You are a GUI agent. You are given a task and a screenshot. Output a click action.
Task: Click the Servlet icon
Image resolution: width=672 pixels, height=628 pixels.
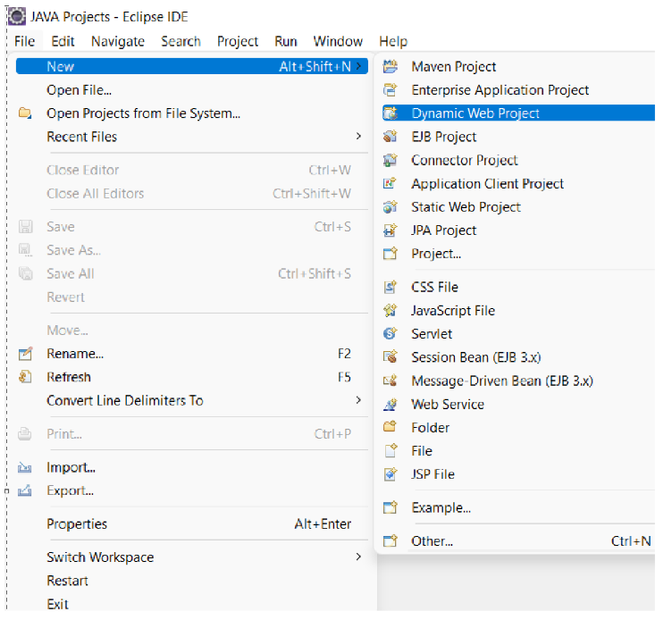click(x=390, y=334)
